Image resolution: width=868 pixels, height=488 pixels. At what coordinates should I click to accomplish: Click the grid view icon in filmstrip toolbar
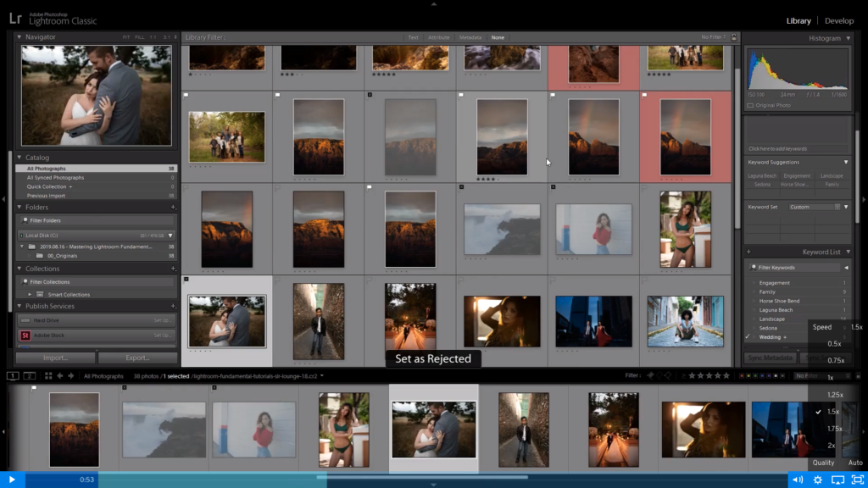[x=48, y=375]
